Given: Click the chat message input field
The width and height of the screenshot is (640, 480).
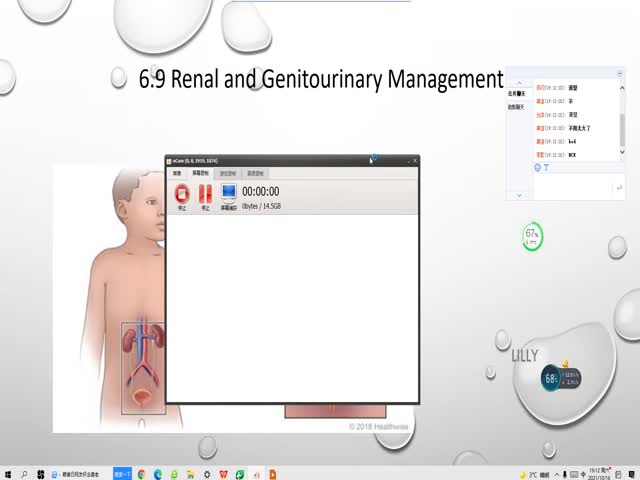Looking at the screenshot, I should (x=573, y=187).
